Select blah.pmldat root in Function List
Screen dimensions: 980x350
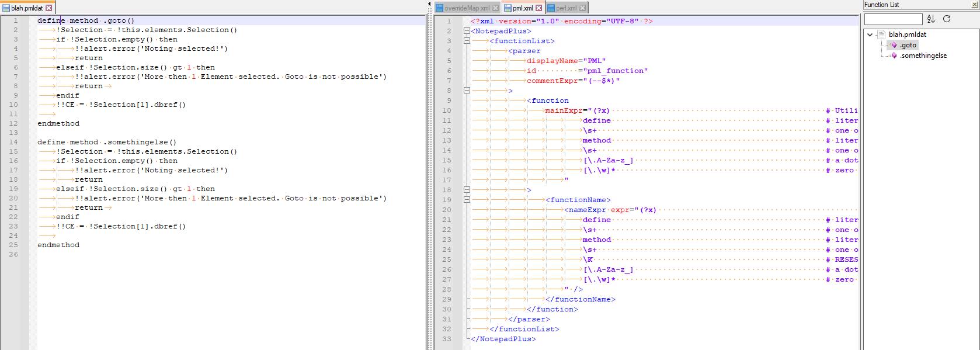pyautogui.click(x=908, y=34)
